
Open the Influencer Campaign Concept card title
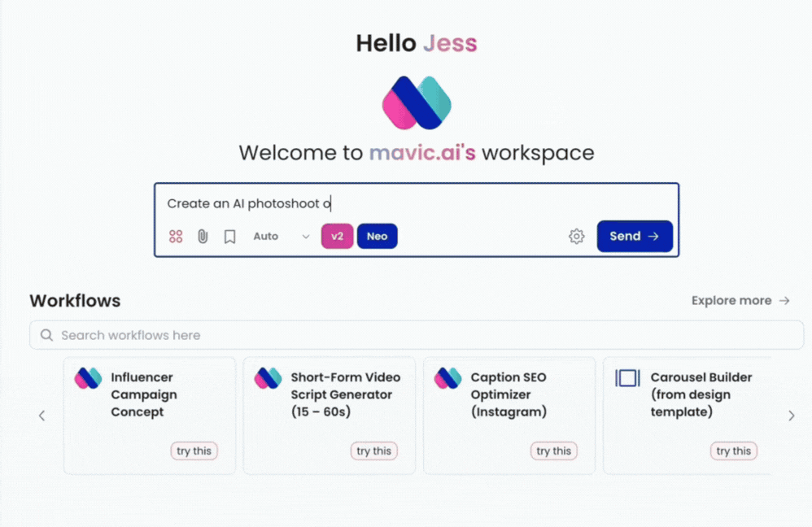[x=144, y=394]
